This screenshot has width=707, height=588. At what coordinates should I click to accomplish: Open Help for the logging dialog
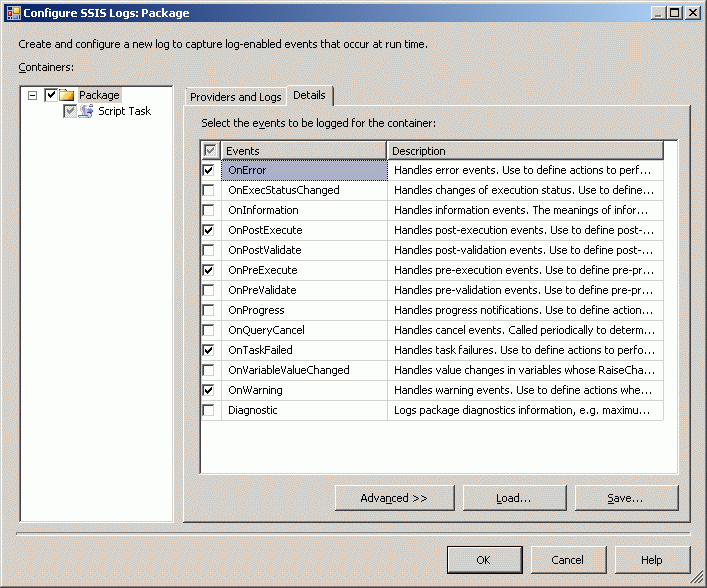pyautogui.click(x=652, y=560)
